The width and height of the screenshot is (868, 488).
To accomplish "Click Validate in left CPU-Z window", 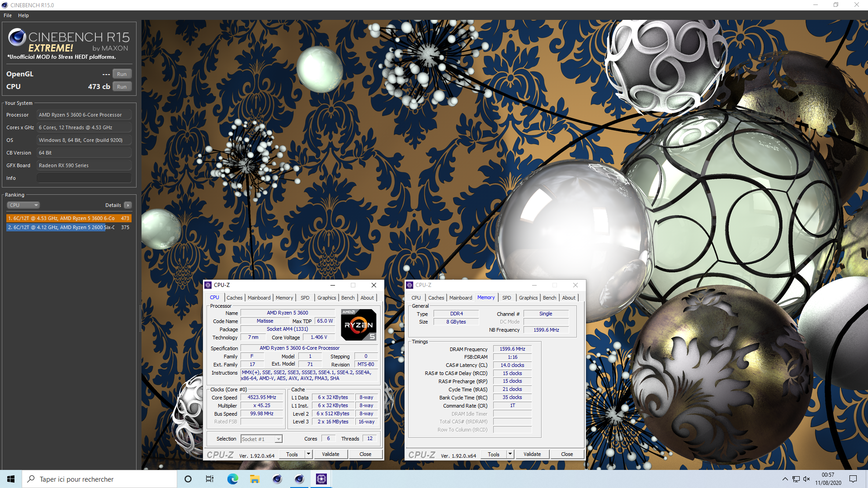I will click(330, 455).
